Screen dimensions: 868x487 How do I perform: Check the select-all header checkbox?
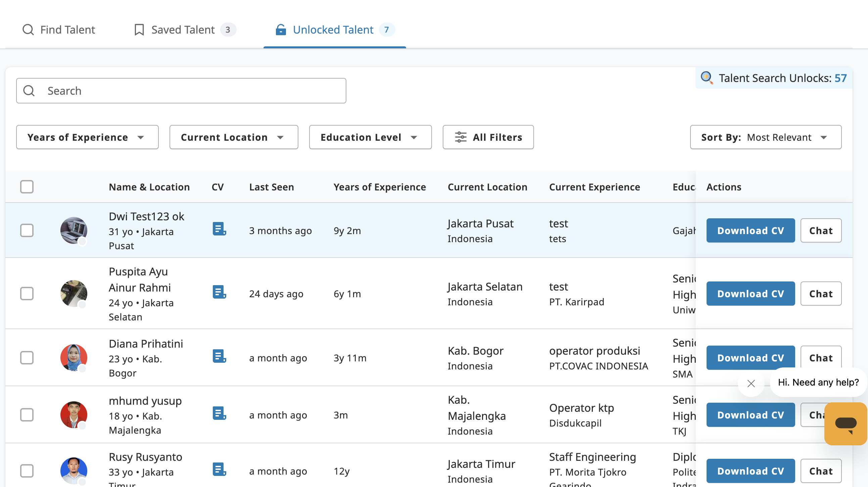click(x=27, y=187)
